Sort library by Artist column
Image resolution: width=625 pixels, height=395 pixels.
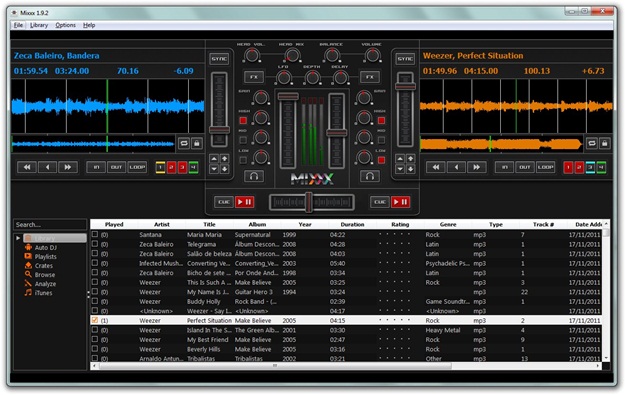coord(162,224)
